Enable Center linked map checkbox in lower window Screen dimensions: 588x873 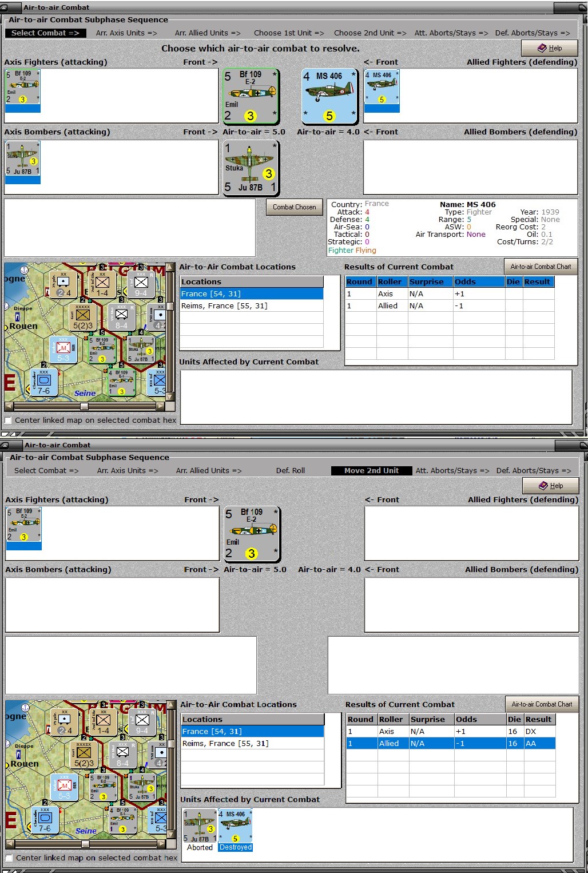click(9, 858)
